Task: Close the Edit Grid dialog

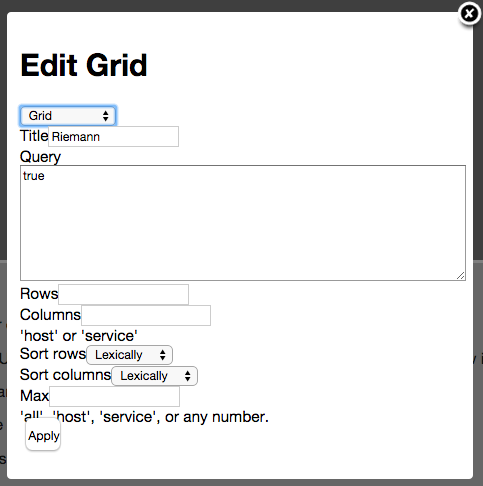Action: click(x=469, y=14)
